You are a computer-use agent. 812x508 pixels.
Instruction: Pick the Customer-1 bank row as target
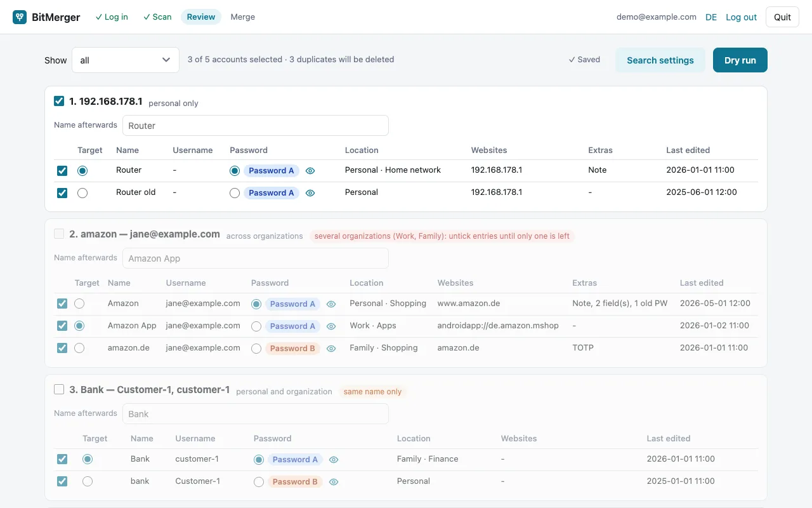pyautogui.click(x=88, y=481)
